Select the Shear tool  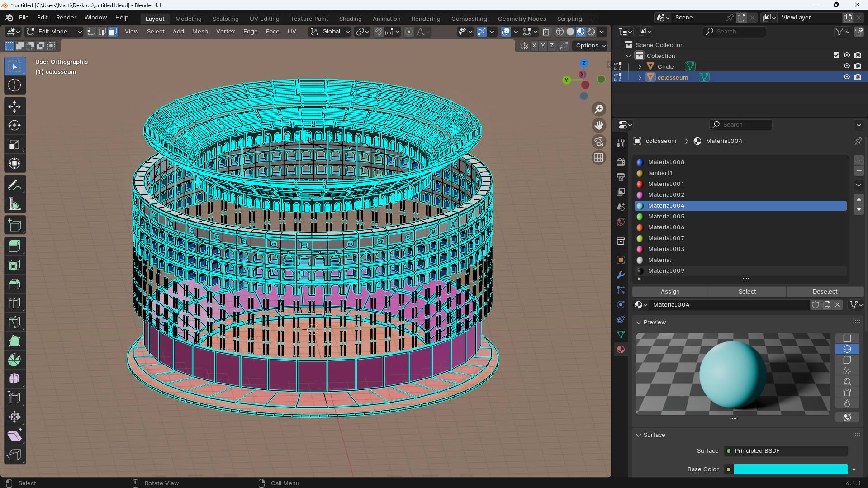[14, 436]
